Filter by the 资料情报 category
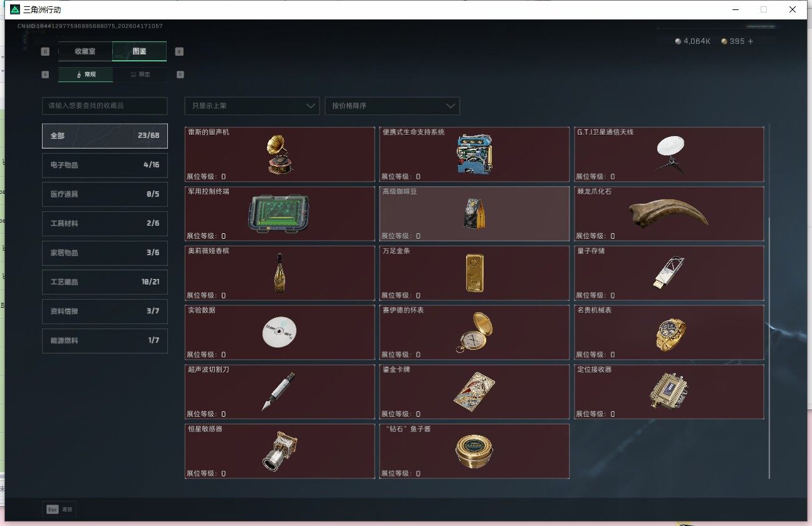 pos(105,311)
